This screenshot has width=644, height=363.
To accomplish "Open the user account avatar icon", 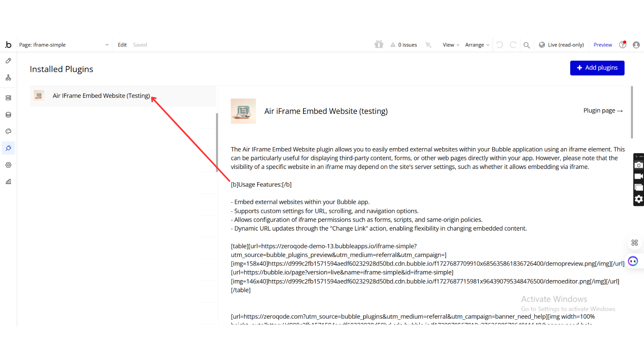I will point(636,45).
